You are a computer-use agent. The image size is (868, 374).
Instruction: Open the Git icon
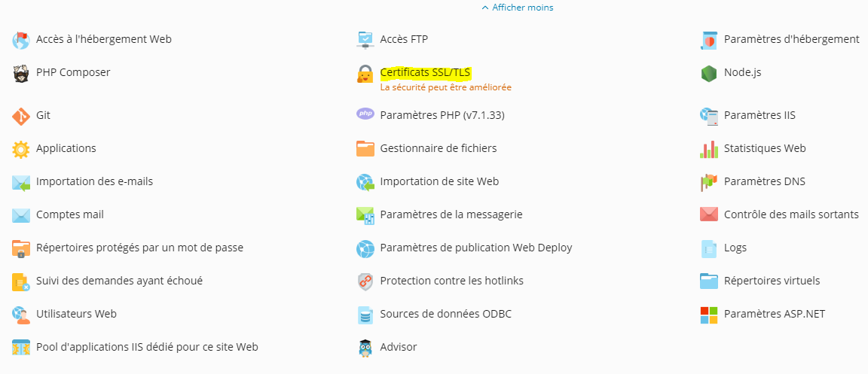coord(21,116)
